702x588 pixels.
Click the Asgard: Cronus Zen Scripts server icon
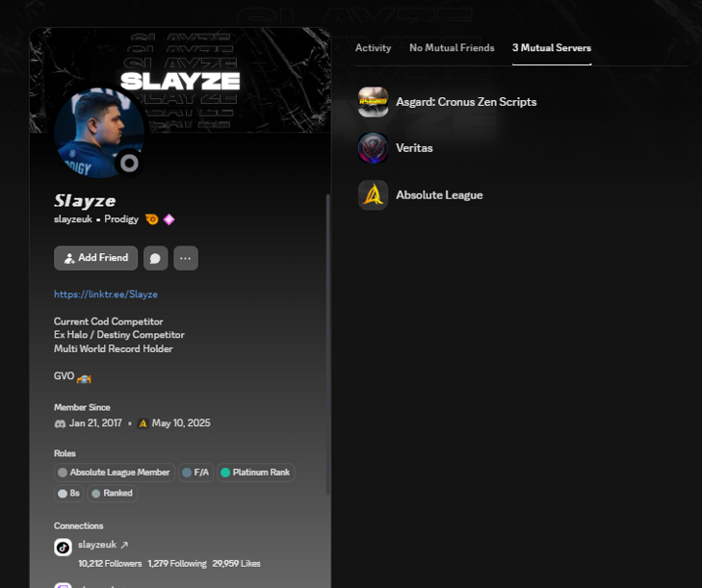[x=373, y=102]
